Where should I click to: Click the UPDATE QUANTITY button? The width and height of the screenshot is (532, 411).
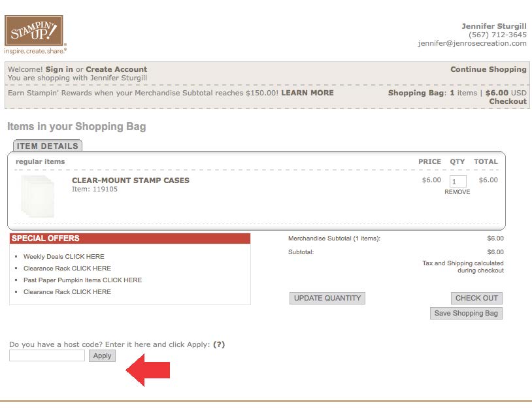pyautogui.click(x=327, y=298)
